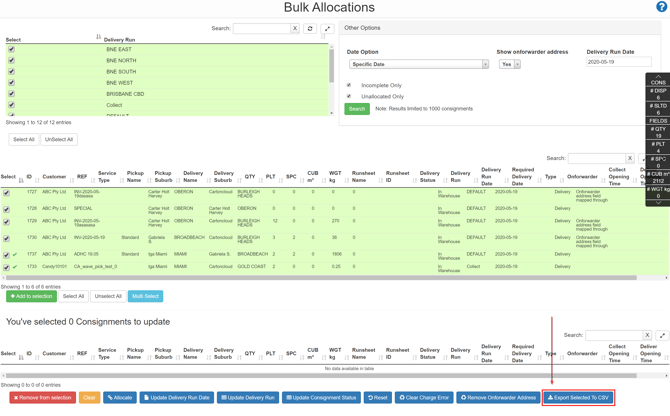Viewport: 670px width, 416px height.
Task: Clear the selected consignments search box
Action: coord(647,335)
